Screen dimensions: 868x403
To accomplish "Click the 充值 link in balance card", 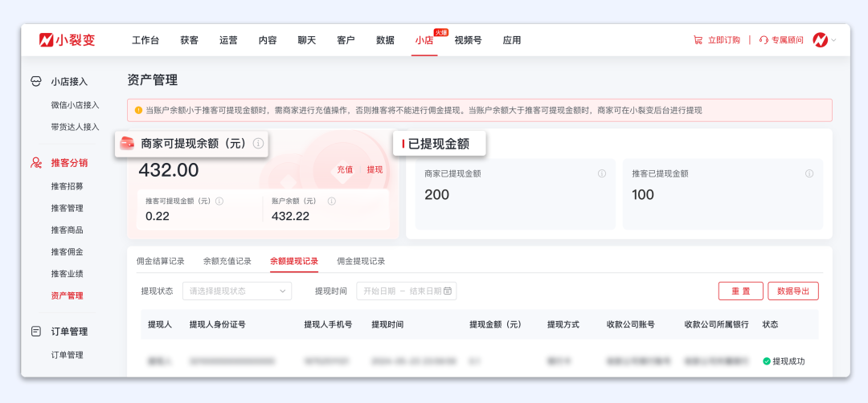I will pos(345,169).
